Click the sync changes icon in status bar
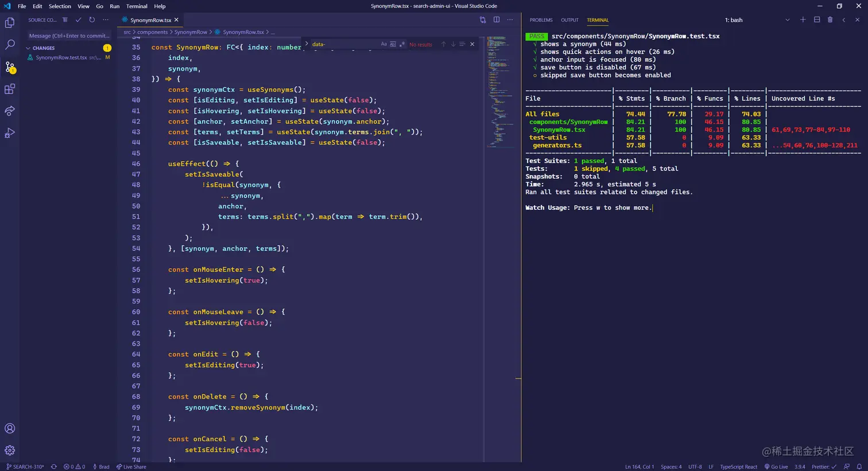This screenshot has height=471, width=868. point(54,467)
